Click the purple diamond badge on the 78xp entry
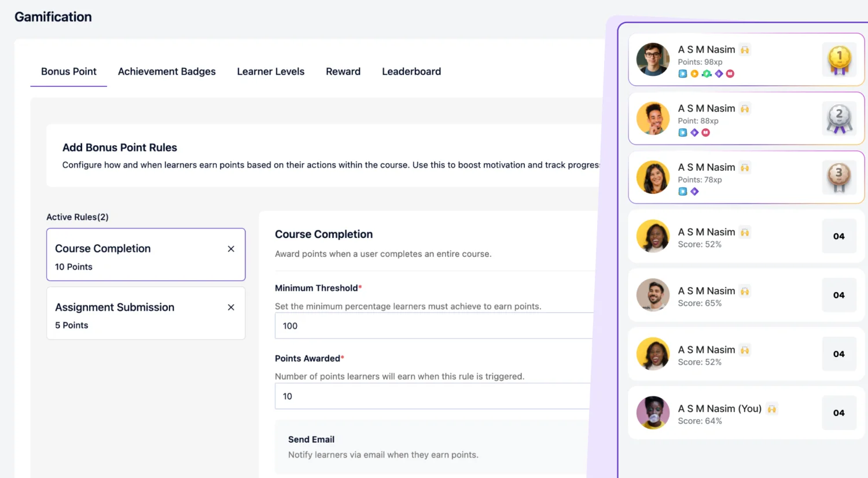Image resolution: width=868 pixels, height=478 pixels. [694, 191]
